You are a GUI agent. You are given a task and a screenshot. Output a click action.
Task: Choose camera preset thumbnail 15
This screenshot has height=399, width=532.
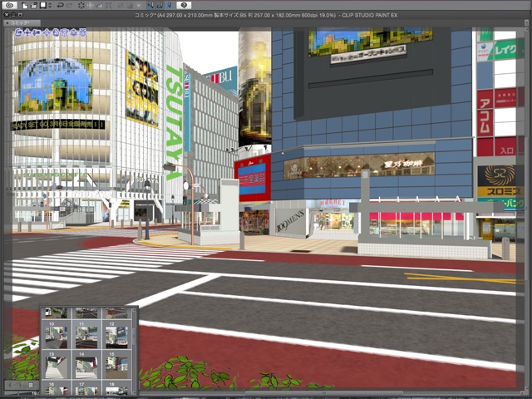(116, 366)
